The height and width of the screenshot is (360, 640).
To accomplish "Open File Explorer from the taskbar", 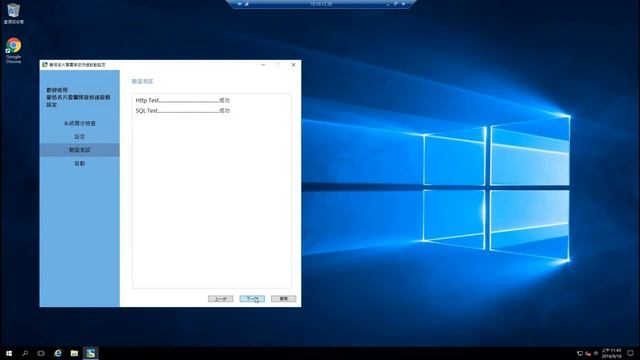I will [x=74, y=353].
